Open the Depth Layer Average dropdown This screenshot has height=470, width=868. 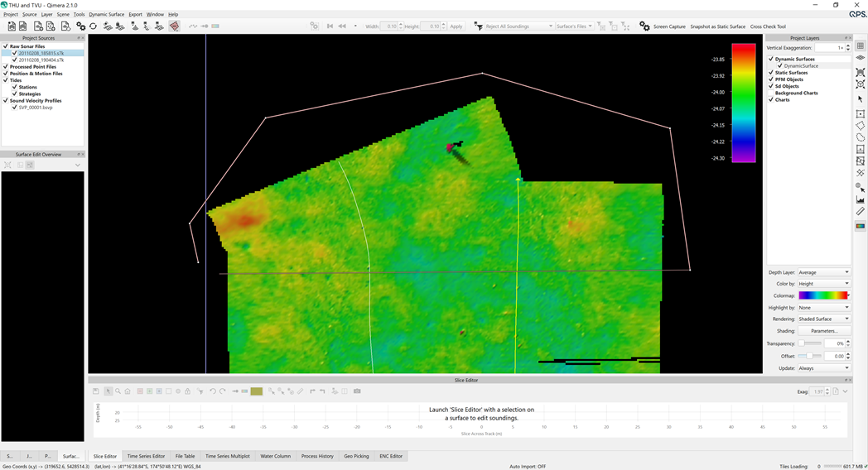(x=823, y=272)
